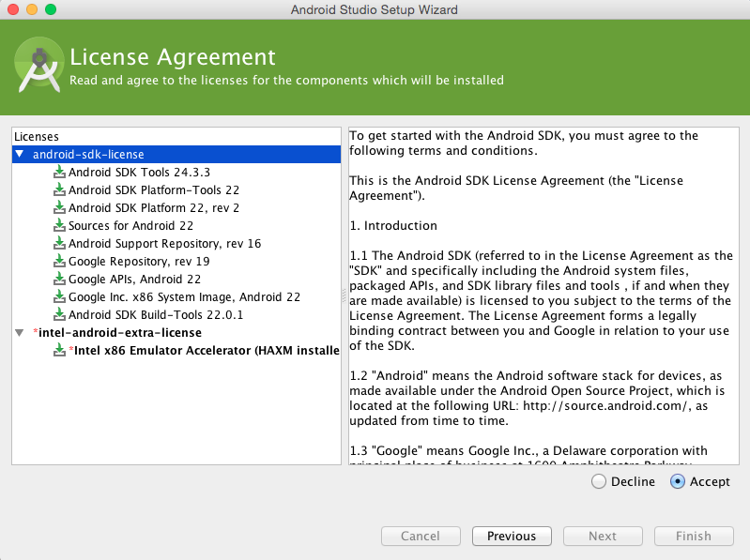Click download icon beside Android SDK Platform-Tools 22
750x560 pixels.
(x=59, y=189)
